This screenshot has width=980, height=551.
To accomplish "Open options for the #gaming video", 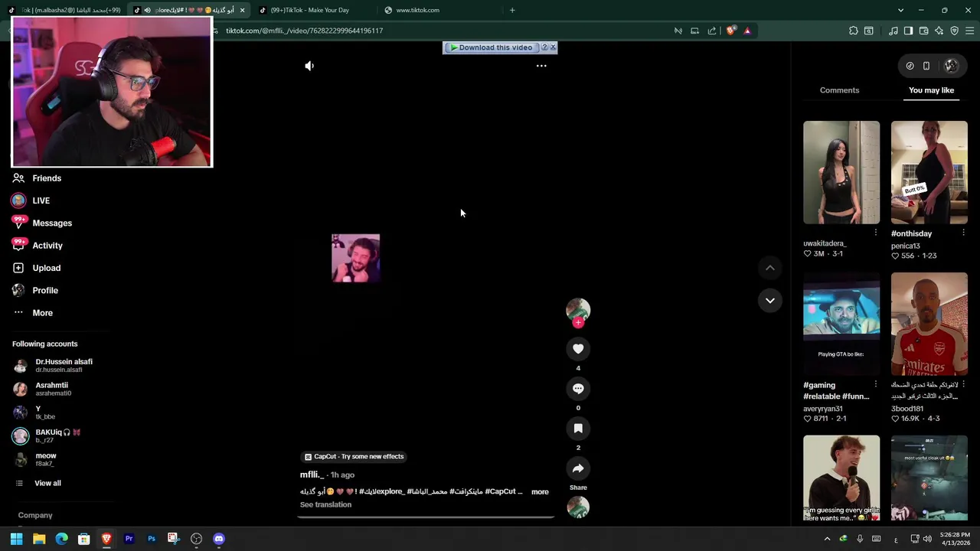I will [x=876, y=384].
